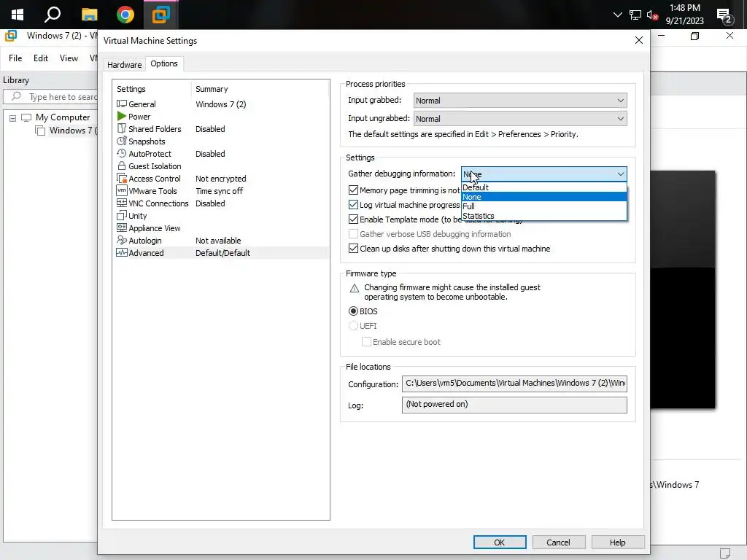
Task: Click the Snapshots camera icon
Action: coord(122,141)
